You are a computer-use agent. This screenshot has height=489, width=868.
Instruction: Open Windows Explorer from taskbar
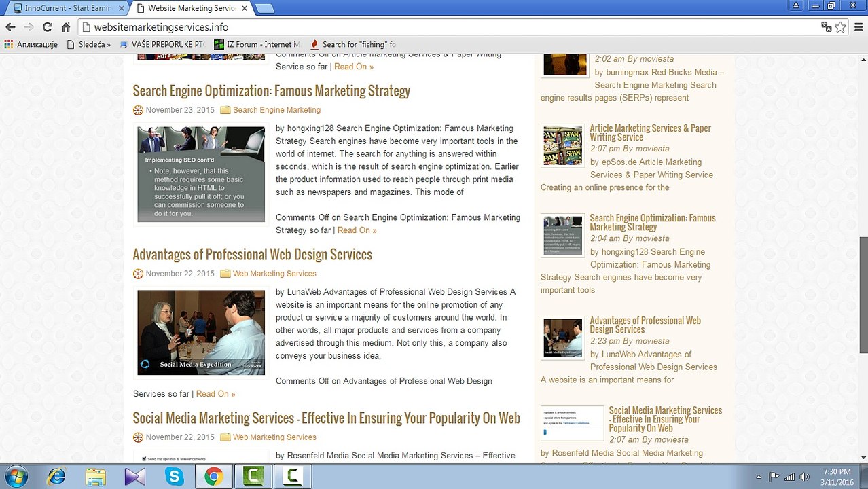[96, 477]
